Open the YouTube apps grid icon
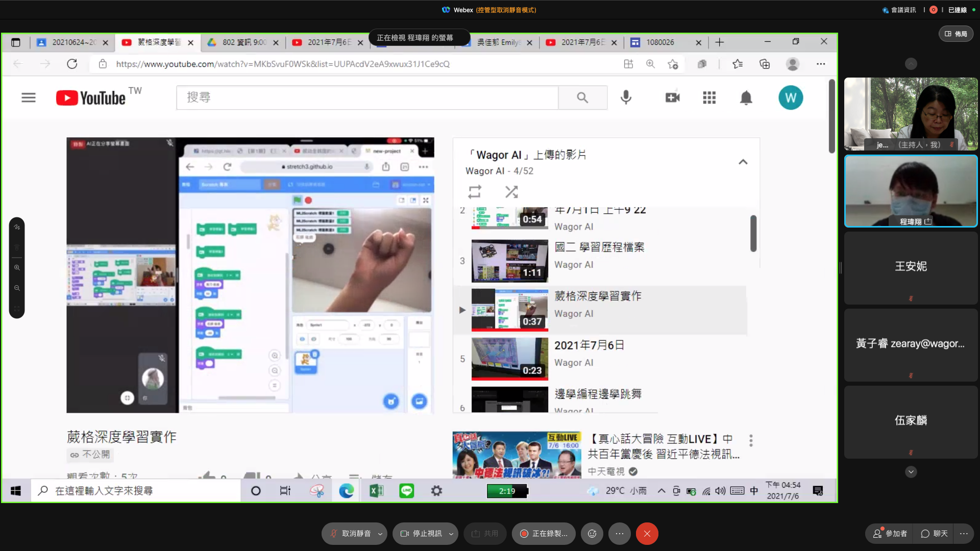This screenshot has width=980, height=551. [x=709, y=97]
